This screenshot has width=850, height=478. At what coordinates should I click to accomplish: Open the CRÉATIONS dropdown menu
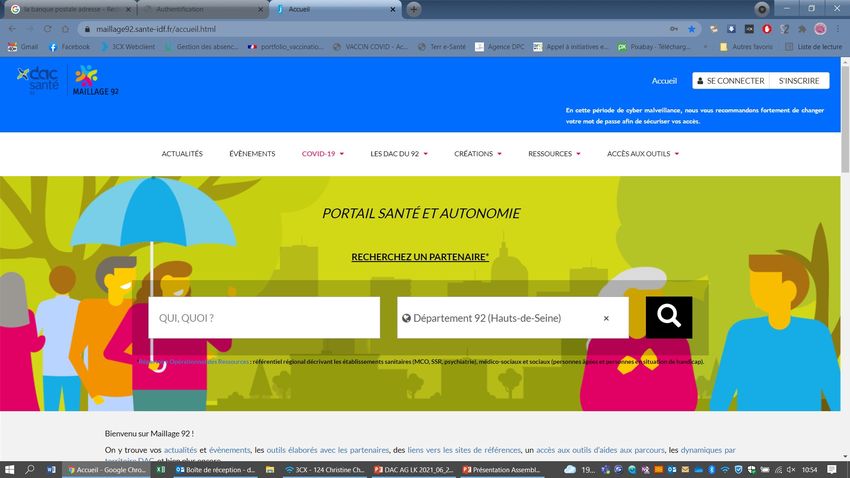pyautogui.click(x=477, y=154)
